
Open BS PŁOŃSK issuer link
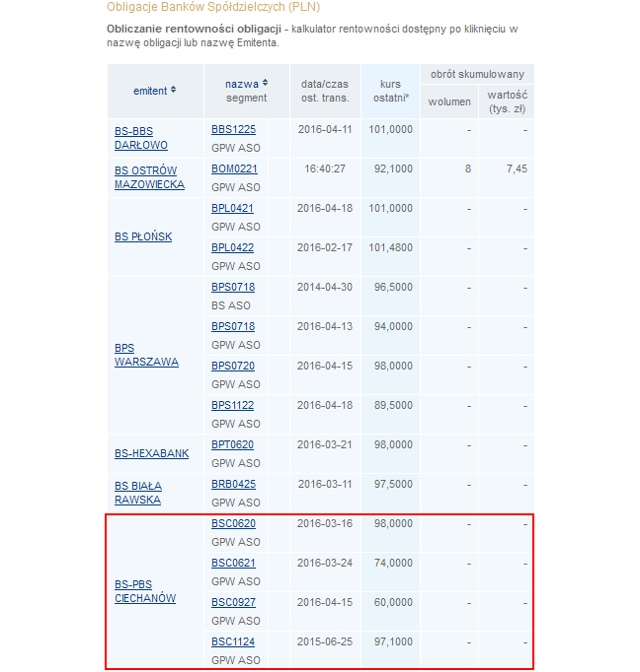click(143, 237)
